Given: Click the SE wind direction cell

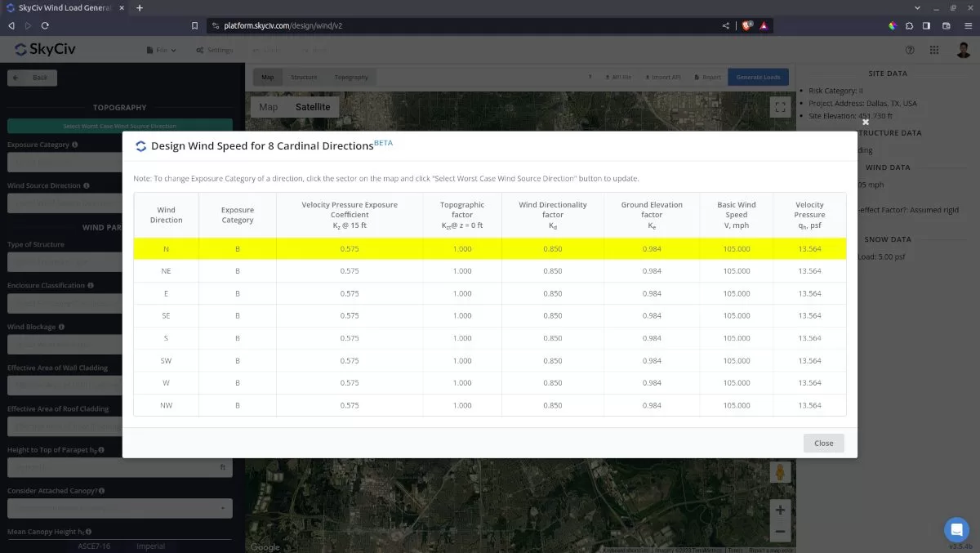Looking at the screenshot, I should (x=167, y=315).
